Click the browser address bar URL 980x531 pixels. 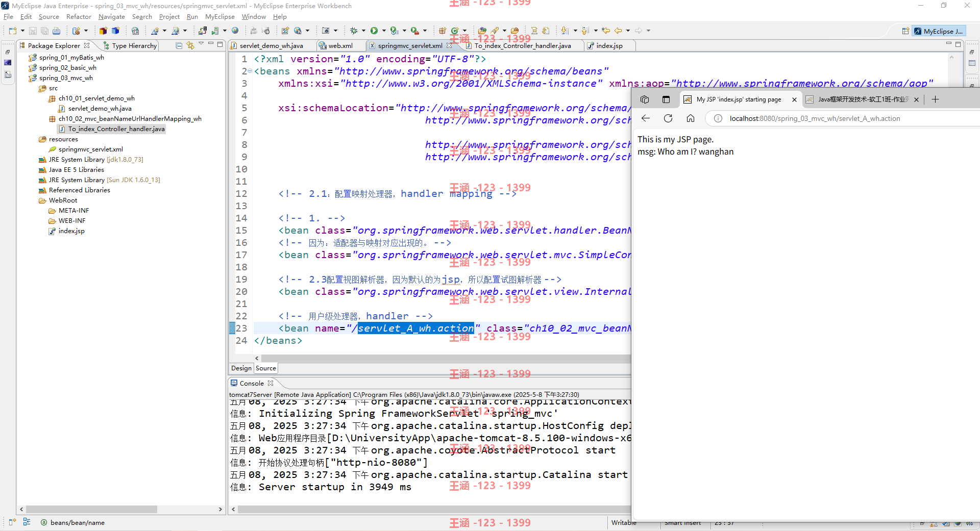tap(815, 118)
